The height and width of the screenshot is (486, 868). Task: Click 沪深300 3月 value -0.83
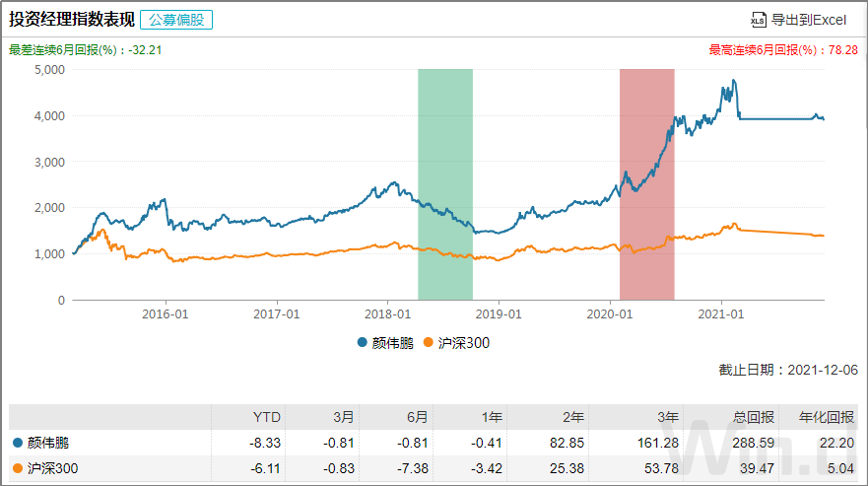coord(338,468)
